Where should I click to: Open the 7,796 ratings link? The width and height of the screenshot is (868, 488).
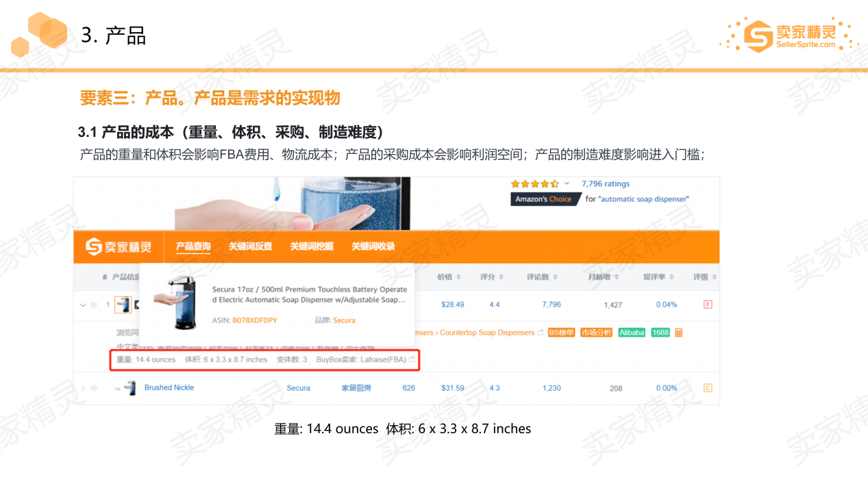pyautogui.click(x=607, y=183)
